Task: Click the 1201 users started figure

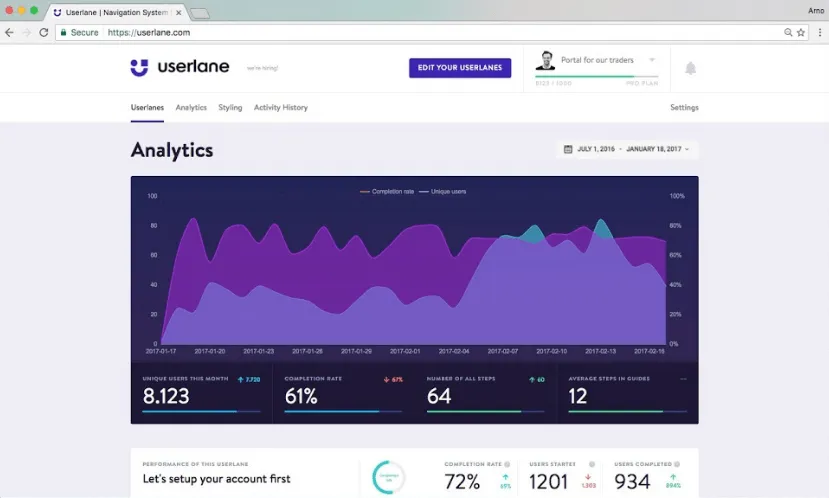Action: (548, 482)
